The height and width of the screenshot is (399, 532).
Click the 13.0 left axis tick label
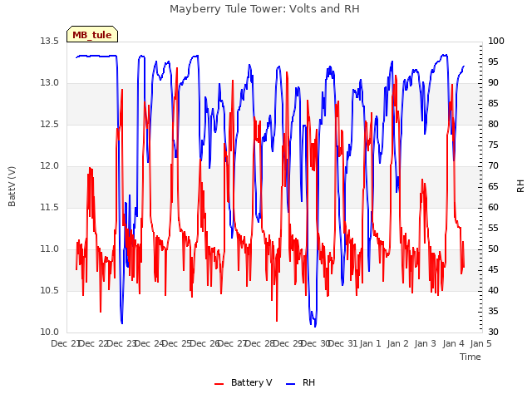tap(50, 83)
